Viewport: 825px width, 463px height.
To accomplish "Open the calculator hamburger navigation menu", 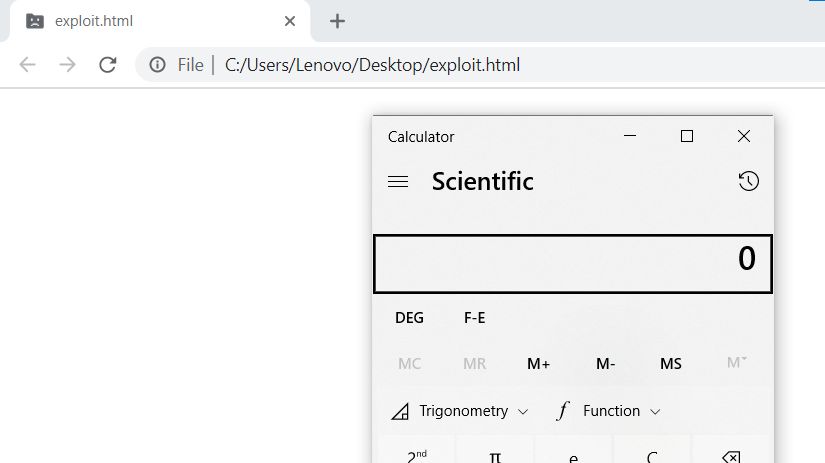I will click(398, 182).
